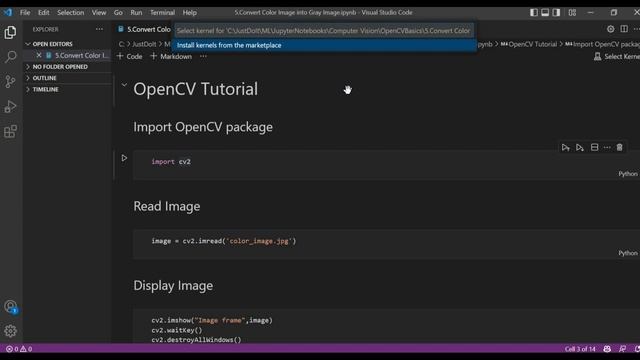Click Execute Cell and Below icon
640x360 pixels.
pos(580,147)
